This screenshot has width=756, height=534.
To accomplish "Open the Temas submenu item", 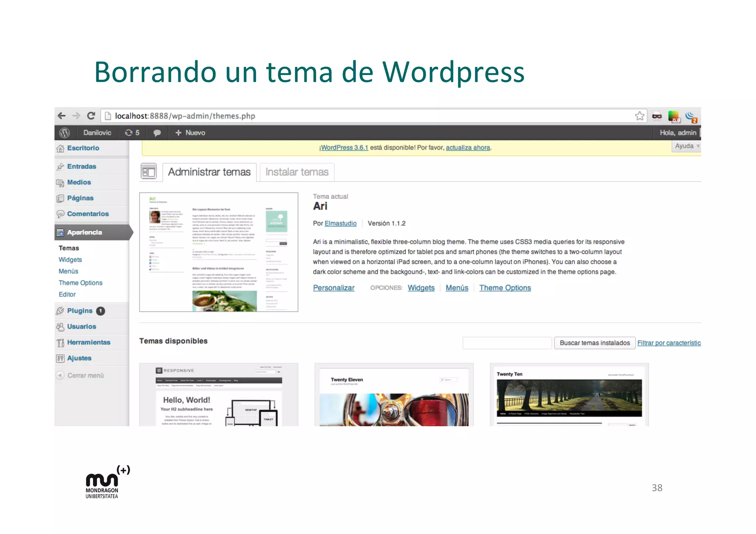I will click(69, 248).
